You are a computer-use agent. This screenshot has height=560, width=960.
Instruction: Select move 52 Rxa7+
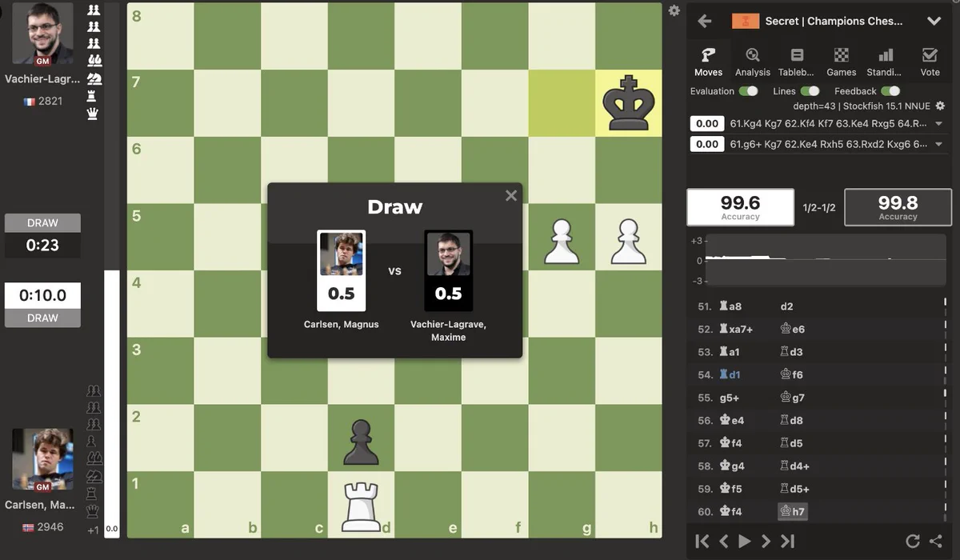tap(737, 329)
